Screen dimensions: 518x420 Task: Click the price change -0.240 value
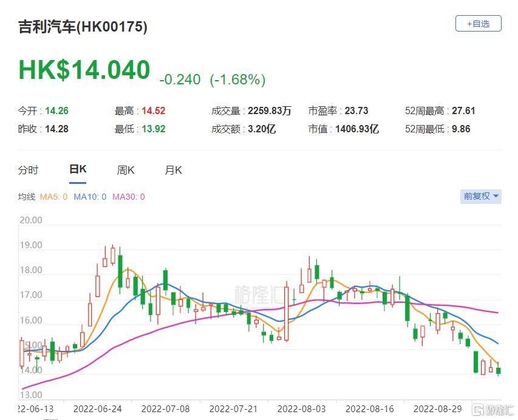(x=180, y=80)
